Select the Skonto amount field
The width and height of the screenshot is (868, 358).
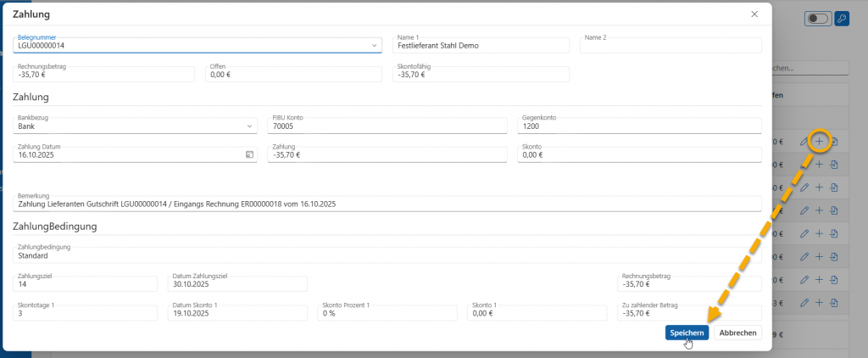point(640,154)
